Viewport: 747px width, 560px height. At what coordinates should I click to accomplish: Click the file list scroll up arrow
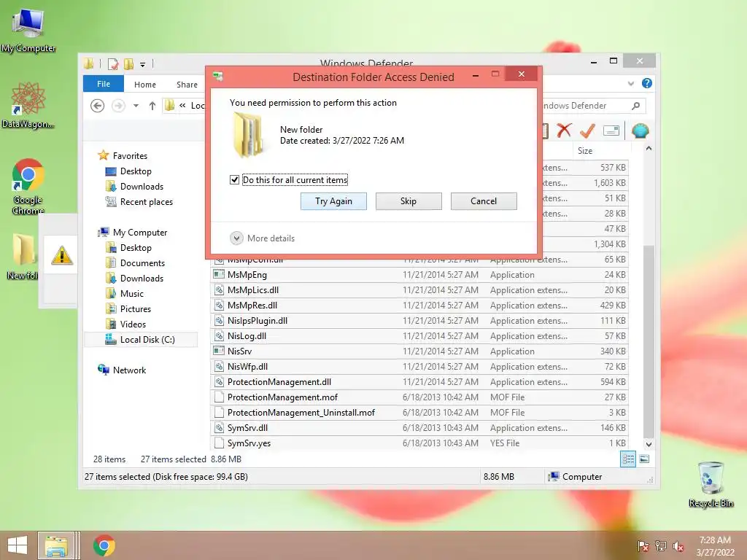tap(649, 149)
